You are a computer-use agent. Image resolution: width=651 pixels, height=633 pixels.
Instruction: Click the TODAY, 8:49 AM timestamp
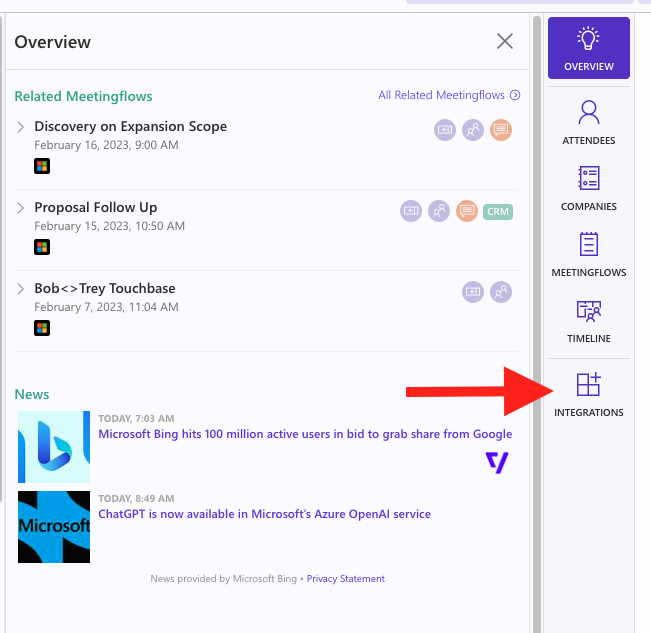[136, 499]
